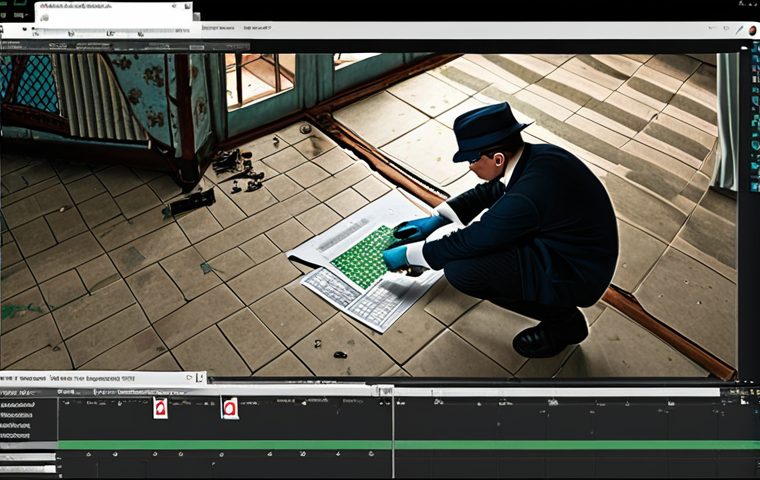Click the left red marker on the timeline
This screenshot has width=760, height=480.
pos(160,408)
